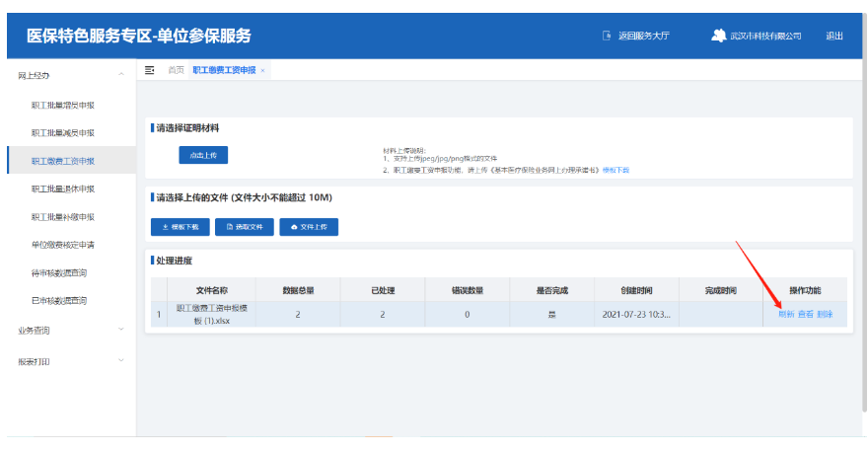868x453 pixels.
Task: Click the sidebar collapse hamburger icon
Action: click(150, 70)
